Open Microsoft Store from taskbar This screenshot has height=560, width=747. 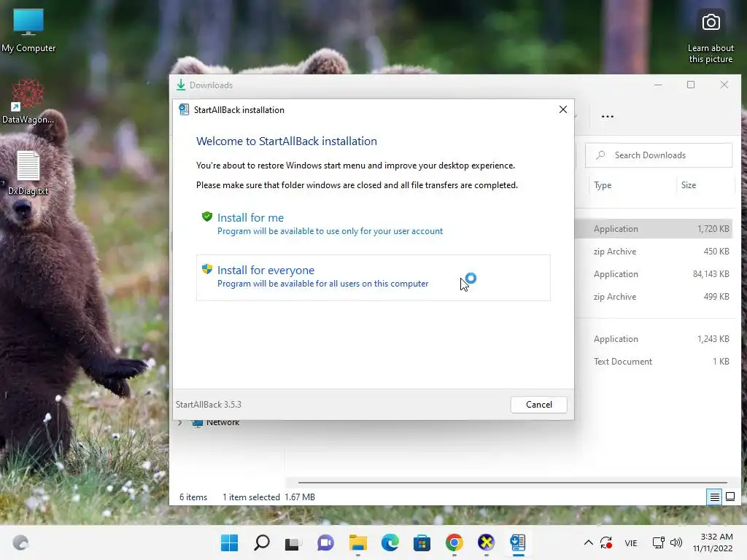(422, 542)
